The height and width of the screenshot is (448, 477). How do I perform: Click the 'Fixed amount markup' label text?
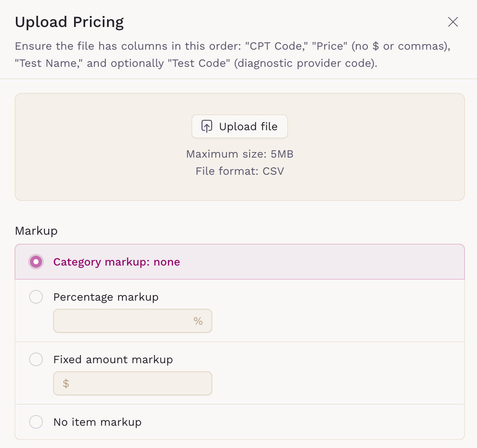pos(113,359)
